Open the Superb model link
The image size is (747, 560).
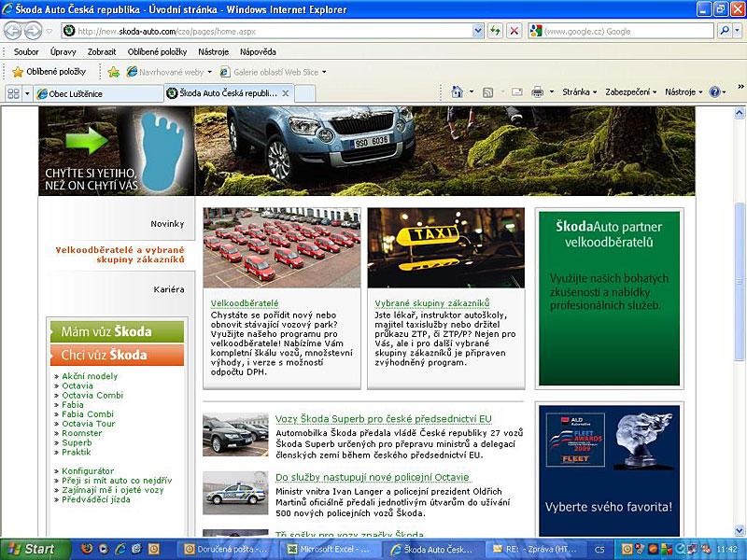77,442
